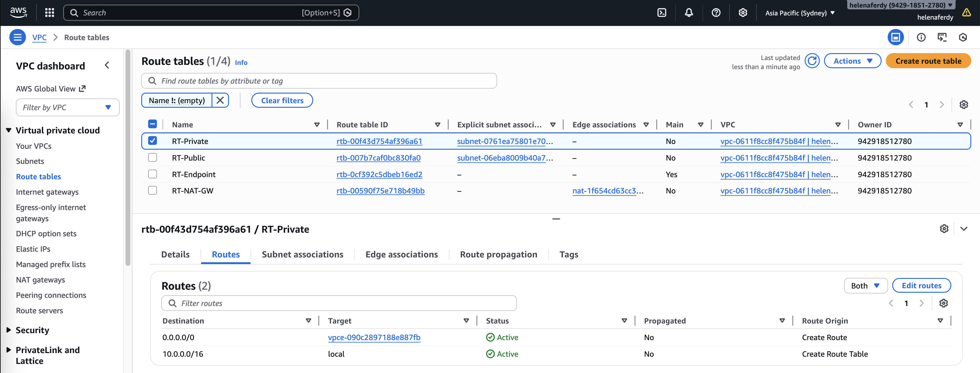
Task: Collapse the VPC dashboard sidebar
Action: [107, 65]
